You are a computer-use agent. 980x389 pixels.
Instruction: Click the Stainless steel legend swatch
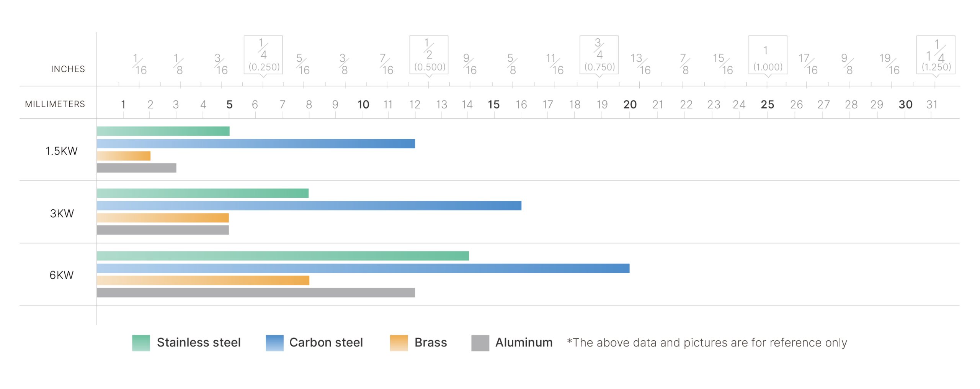pyautogui.click(x=141, y=343)
